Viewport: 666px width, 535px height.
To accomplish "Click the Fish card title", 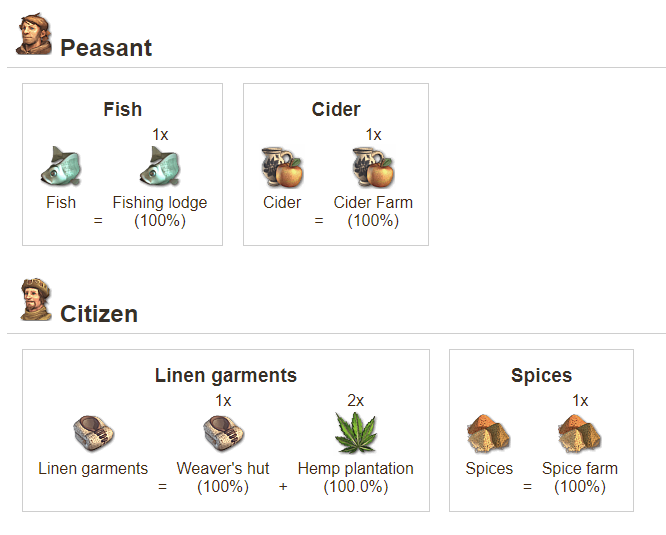I will [x=122, y=109].
